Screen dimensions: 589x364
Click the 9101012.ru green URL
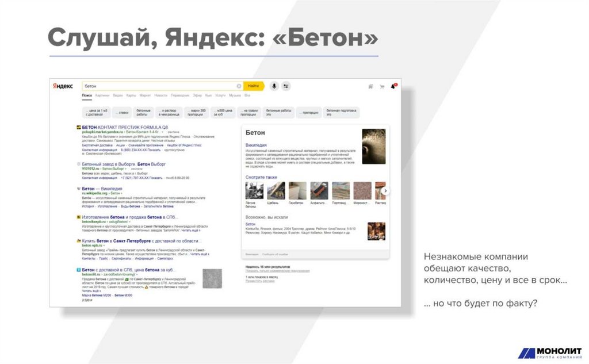point(91,168)
